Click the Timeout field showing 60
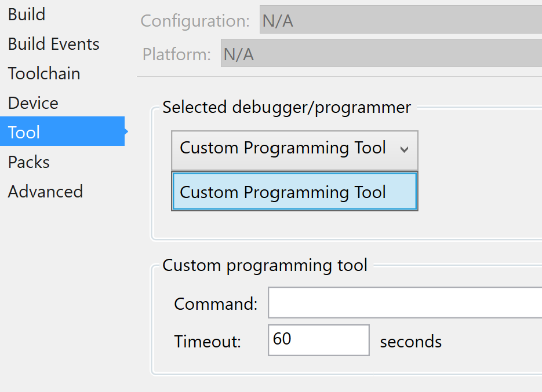542x392 pixels. tap(319, 340)
